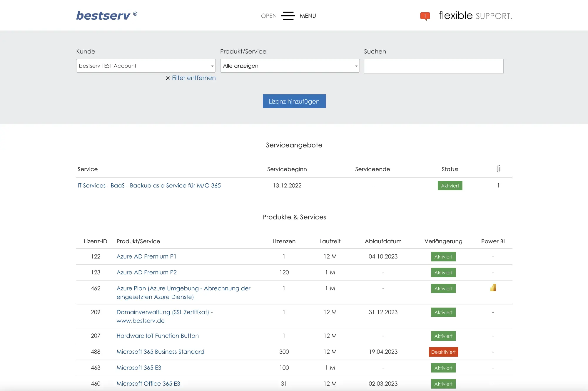Click the Status column header
Image resolution: width=588 pixels, height=391 pixels.
pos(450,169)
